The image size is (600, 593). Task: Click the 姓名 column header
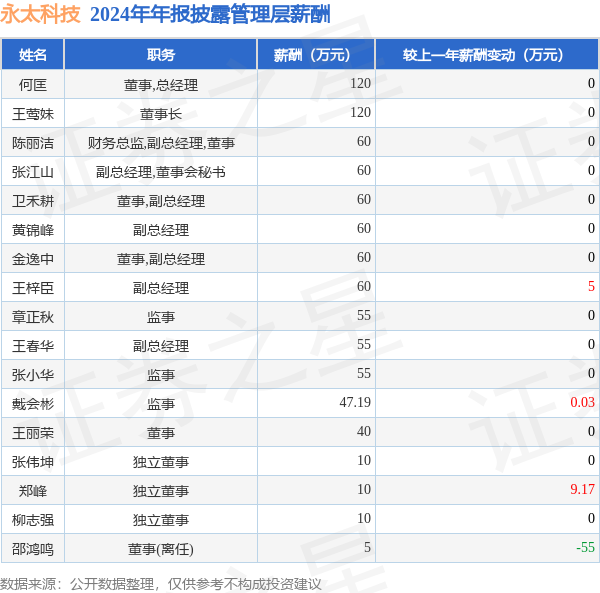(33, 55)
